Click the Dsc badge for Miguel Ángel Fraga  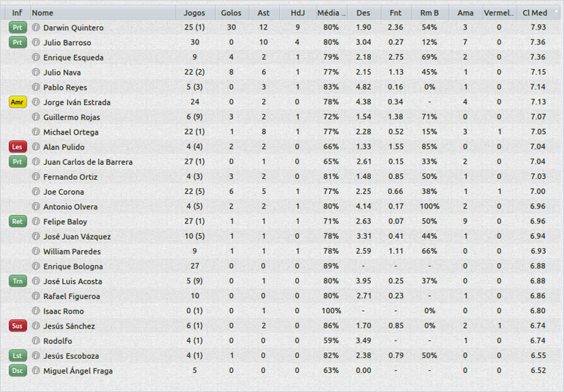coord(17,370)
